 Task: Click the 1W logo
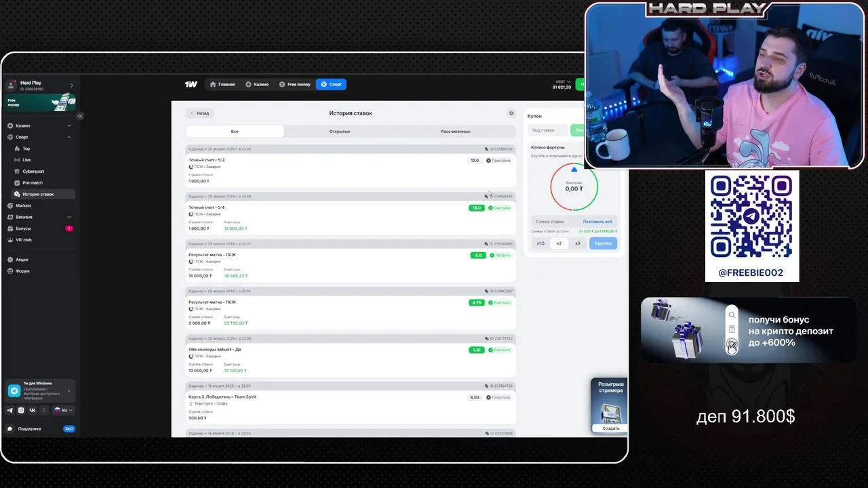click(191, 84)
